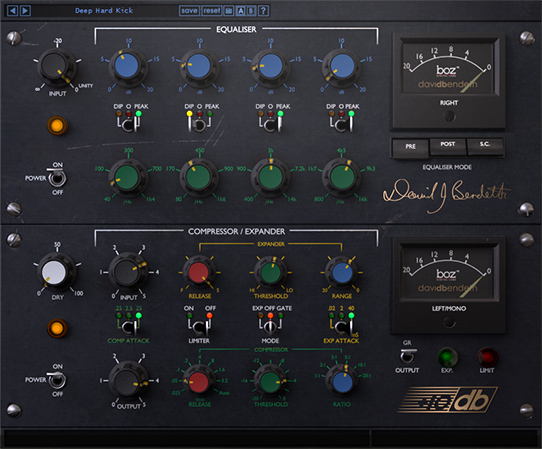Click the green expander THRESHOLD knob
The width and height of the screenshot is (542, 449).
coord(270,273)
